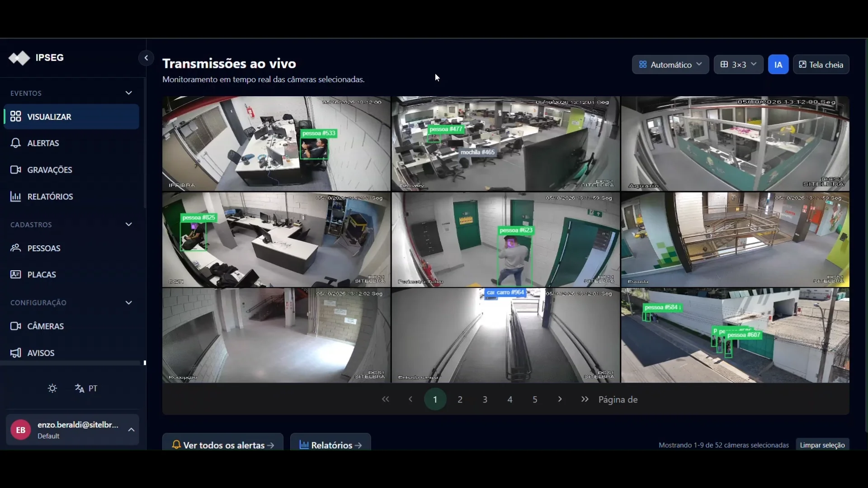
Task: Select page 4 in pagination
Action: tap(510, 399)
